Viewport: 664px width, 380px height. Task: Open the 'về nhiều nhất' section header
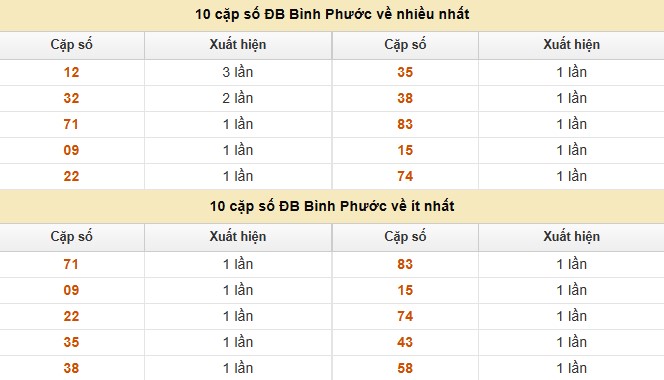coord(332,14)
